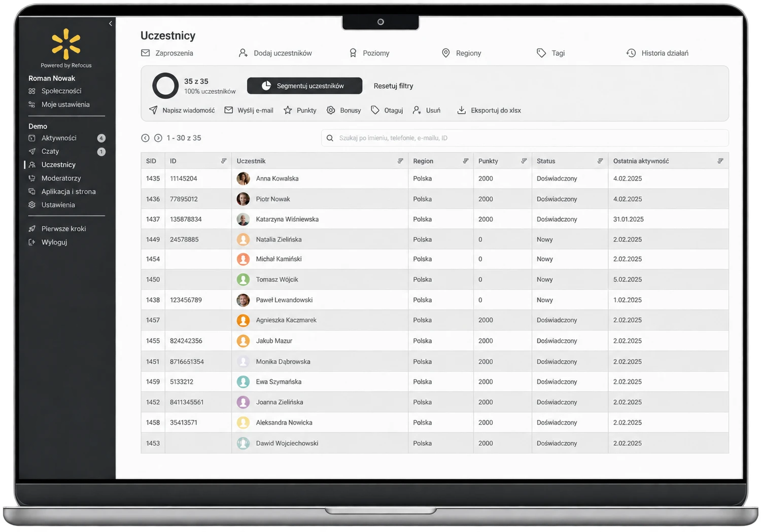Image resolution: width=761 pixels, height=532 pixels.
Task: Click Eksportuj do xlsx download icon
Action: coord(461,110)
